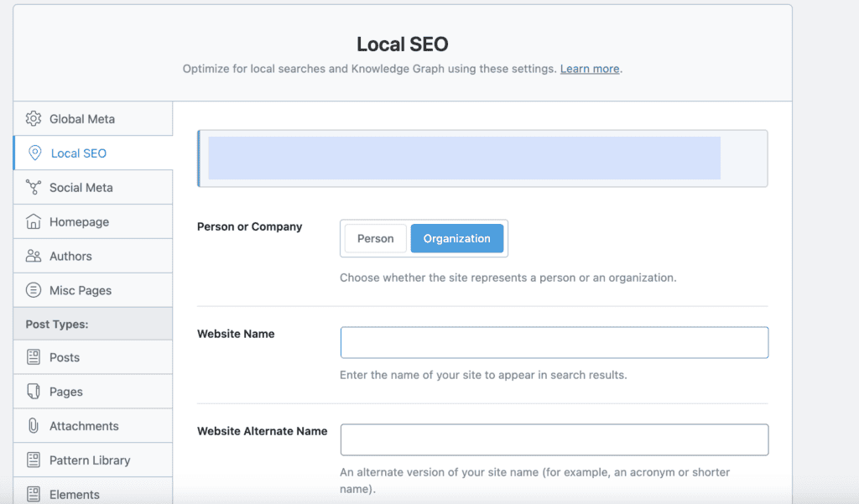Open the Pattern Library tab
This screenshot has height=504, width=859.
93,460
